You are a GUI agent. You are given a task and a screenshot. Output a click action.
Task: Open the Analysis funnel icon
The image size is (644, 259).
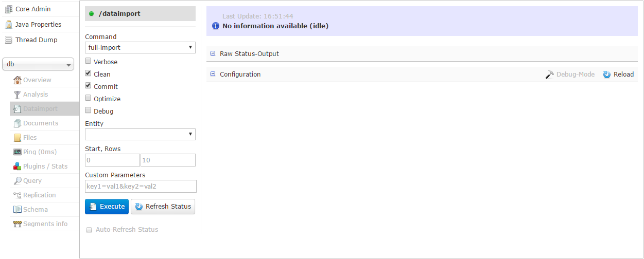click(18, 94)
